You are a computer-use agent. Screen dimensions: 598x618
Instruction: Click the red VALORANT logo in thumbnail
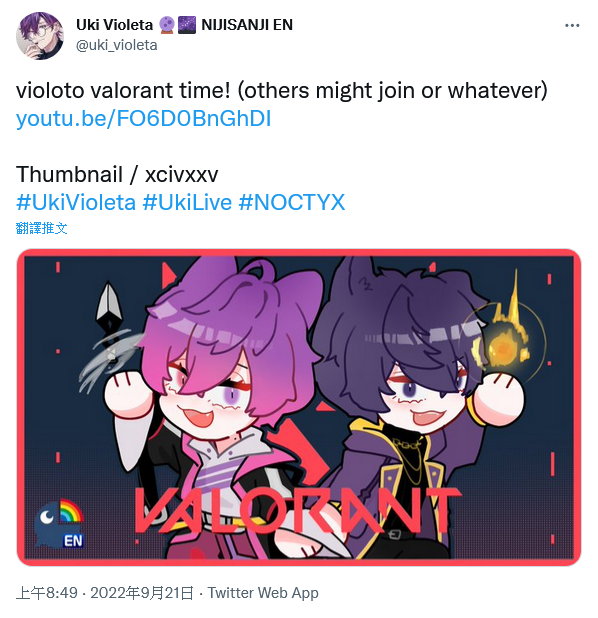[298, 511]
